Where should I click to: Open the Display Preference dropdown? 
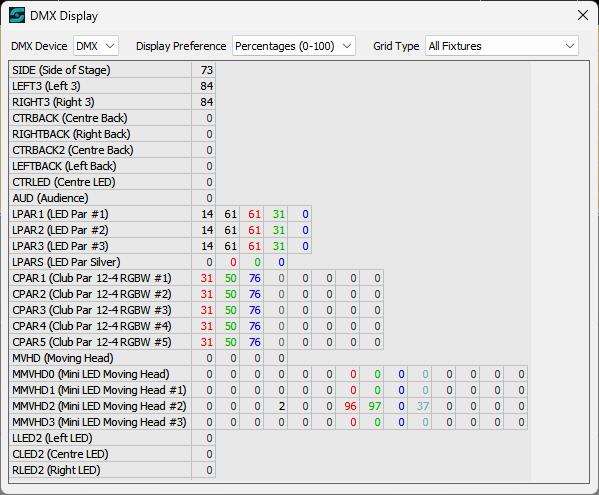[x=294, y=46]
